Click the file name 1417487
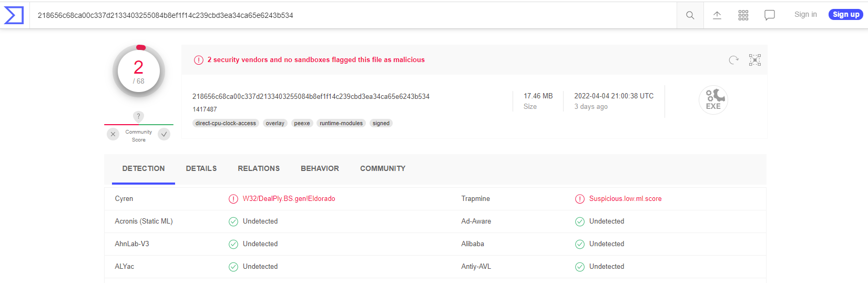Screen dimensions: 868x283 coord(205,109)
